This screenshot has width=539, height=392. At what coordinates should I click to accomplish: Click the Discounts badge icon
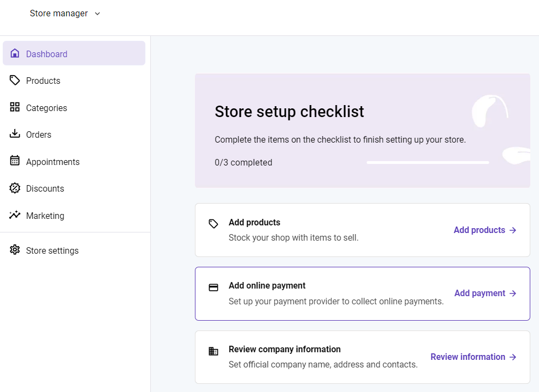pos(15,188)
